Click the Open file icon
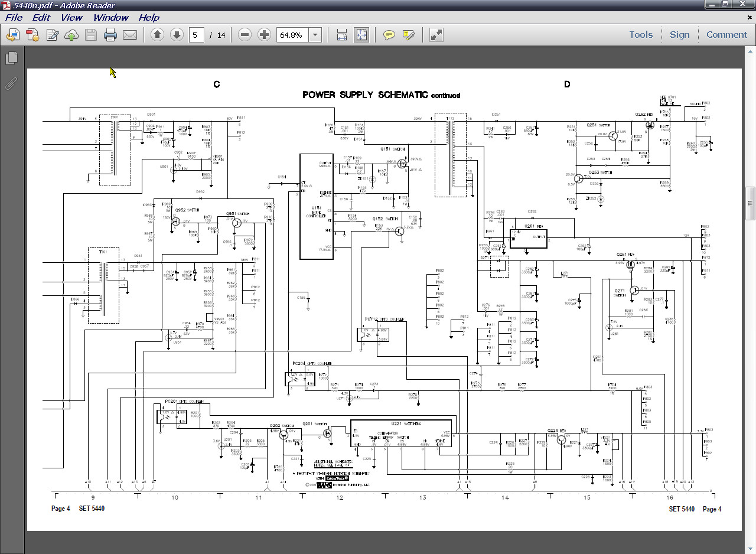The height and width of the screenshot is (554, 756). point(12,35)
